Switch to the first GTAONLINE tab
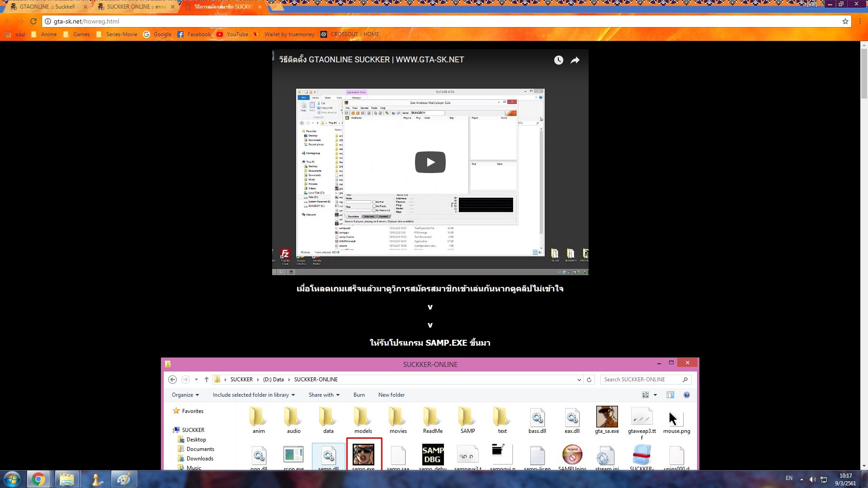The width and height of the screenshot is (868, 488). tap(47, 7)
